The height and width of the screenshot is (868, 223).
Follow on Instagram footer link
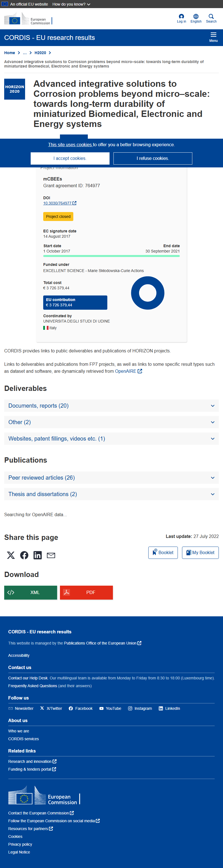point(140,708)
